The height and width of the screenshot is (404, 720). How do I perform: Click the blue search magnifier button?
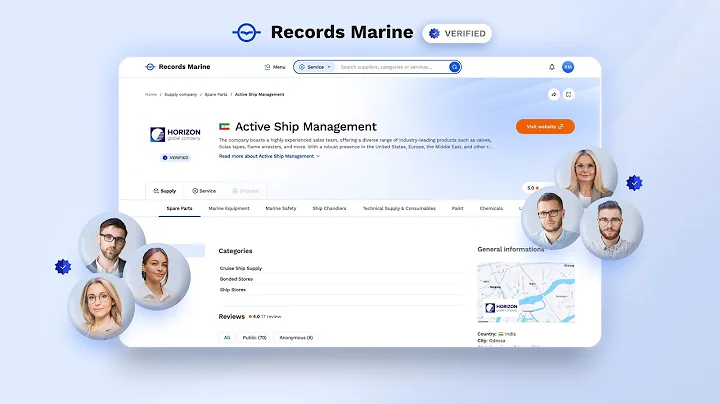(x=454, y=67)
